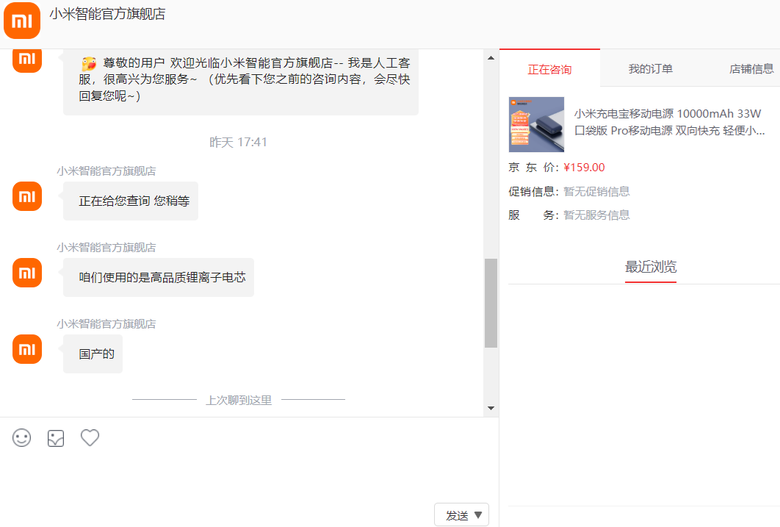The height and width of the screenshot is (527, 780).
Task: Click avatar beside '咱们使用的是高品质锂离子电芯' message
Action: click(x=27, y=273)
